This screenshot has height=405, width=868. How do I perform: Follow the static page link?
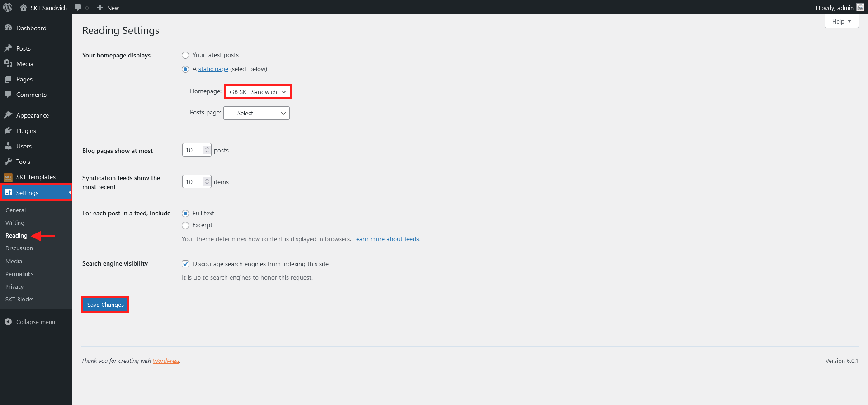pos(213,69)
